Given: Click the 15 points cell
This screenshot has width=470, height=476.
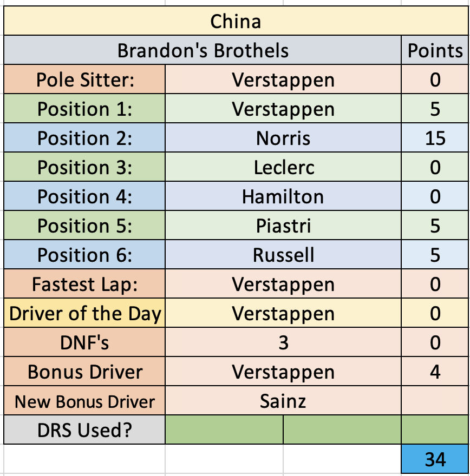Looking at the screenshot, I should tap(435, 137).
